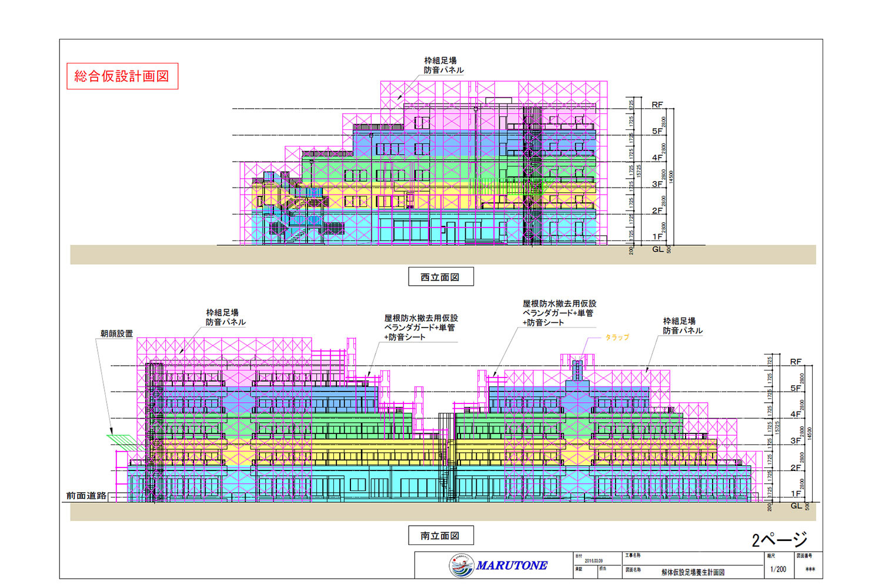Click the GL label on south elevation
This screenshot has height=588, width=882.
pos(796,506)
